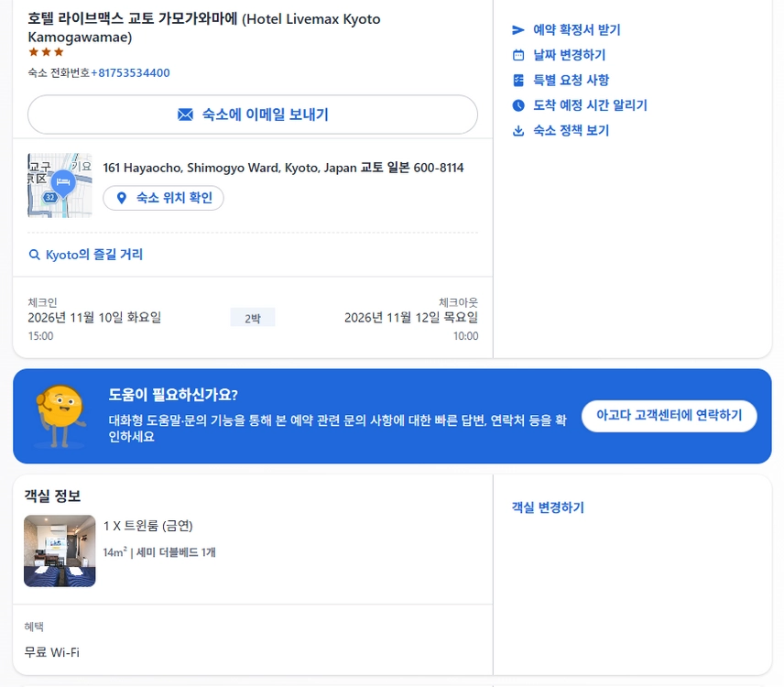Click the orange help mascot icon
This screenshot has height=687, width=784.
tap(60, 416)
